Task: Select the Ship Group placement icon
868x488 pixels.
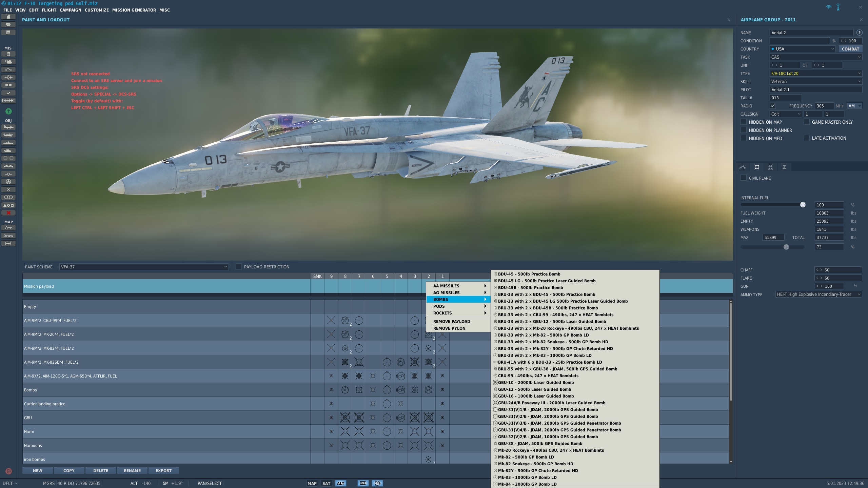Action: (x=8, y=143)
